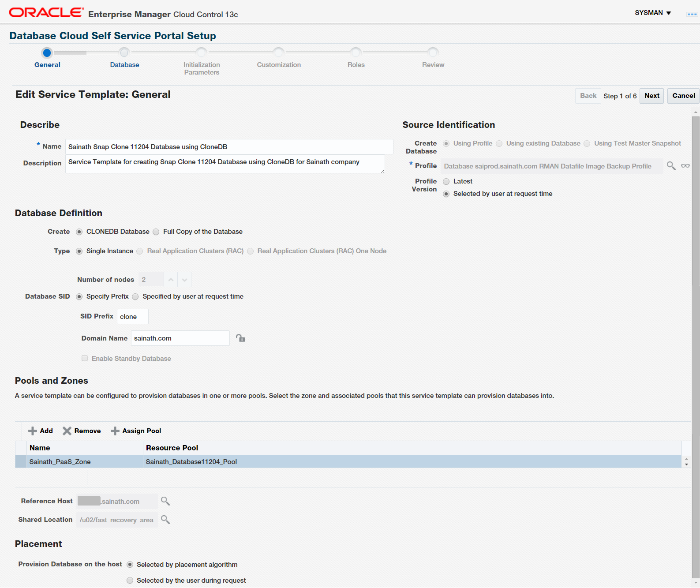This screenshot has height=588, width=700.
Task: Choose Latest profile version
Action: pos(446,182)
